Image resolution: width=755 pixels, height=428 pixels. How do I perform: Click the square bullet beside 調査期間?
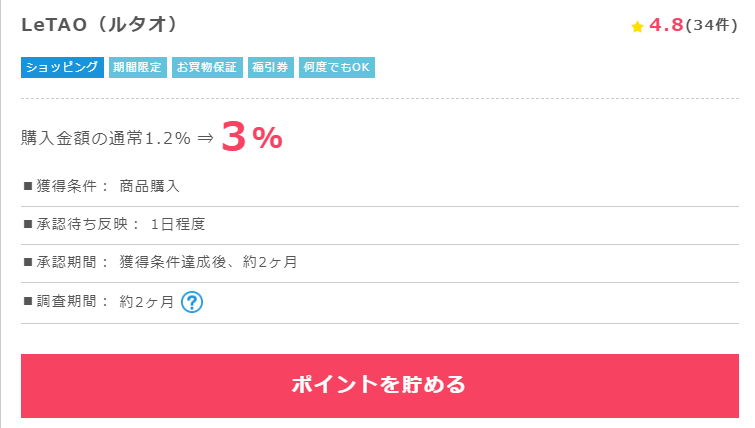click(x=28, y=302)
